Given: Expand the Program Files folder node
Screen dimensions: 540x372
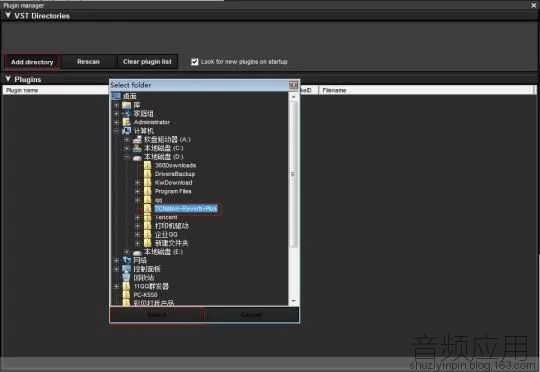Looking at the screenshot, I should coord(137,192).
